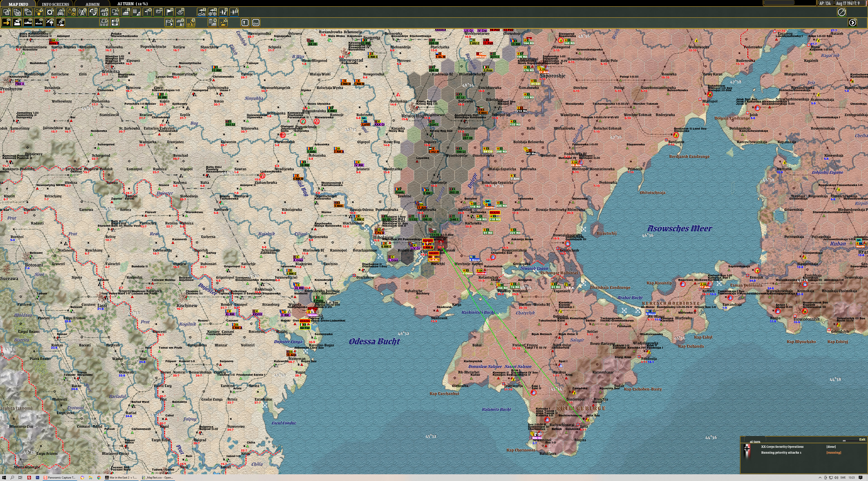Open Windows Start menu

coord(4,477)
